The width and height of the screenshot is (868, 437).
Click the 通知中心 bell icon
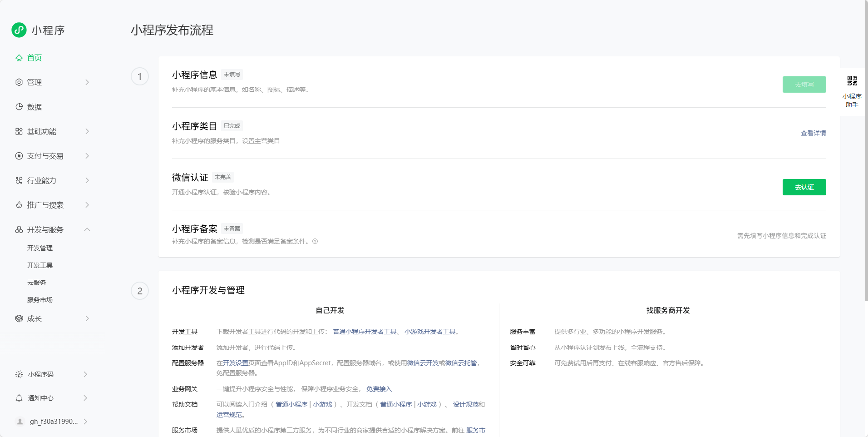(19, 398)
